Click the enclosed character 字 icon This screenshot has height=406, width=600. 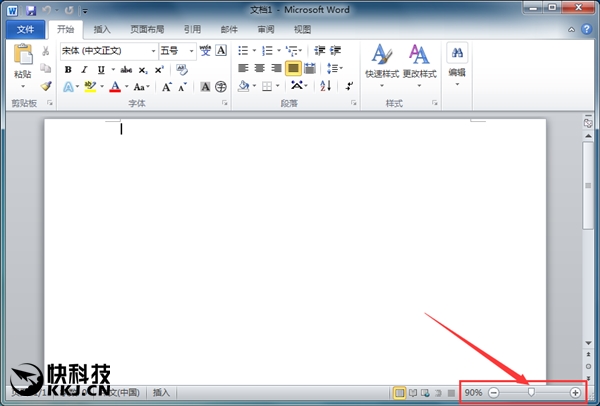[221, 87]
